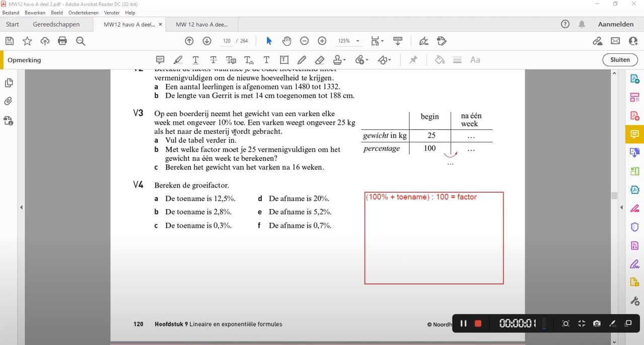Click the Save file icon
This screenshot has width=644, height=345.
[x=10, y=41]
